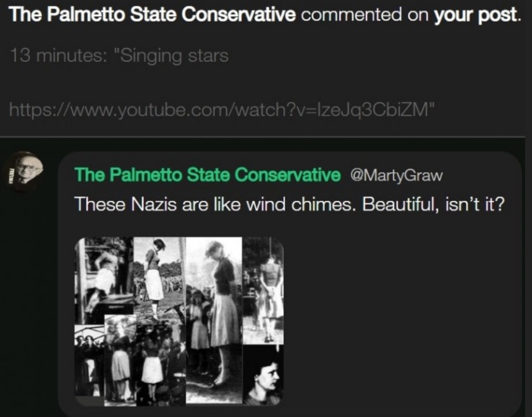Open green 'The Palmetto State Conservative' display name

pyautogui.click(x=207, y=174)
